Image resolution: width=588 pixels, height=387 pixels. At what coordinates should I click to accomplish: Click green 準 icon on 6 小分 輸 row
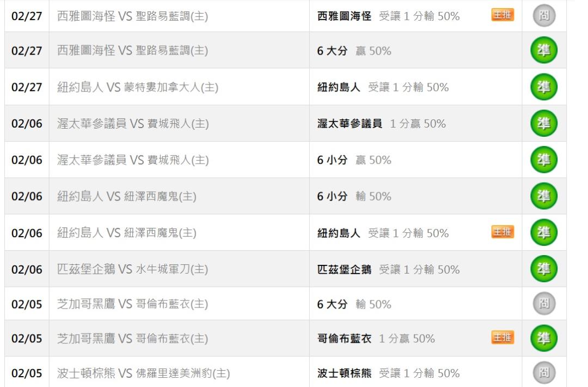click(x=543, y=196)
